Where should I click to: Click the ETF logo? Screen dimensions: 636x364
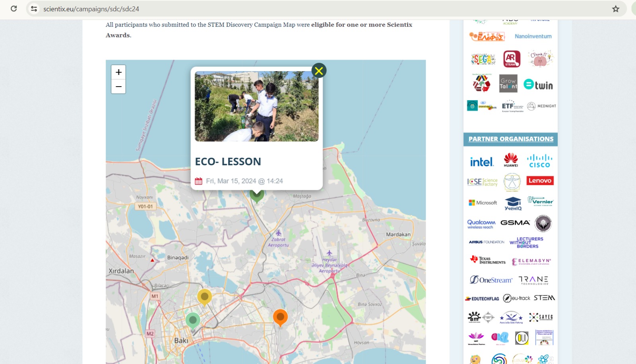(x=513, y=106)
